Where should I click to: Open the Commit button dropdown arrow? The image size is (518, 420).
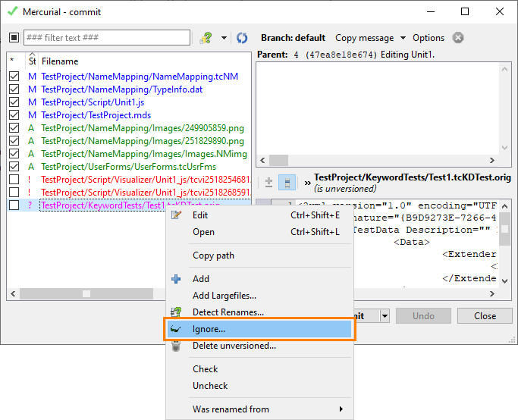click(385, 316)
